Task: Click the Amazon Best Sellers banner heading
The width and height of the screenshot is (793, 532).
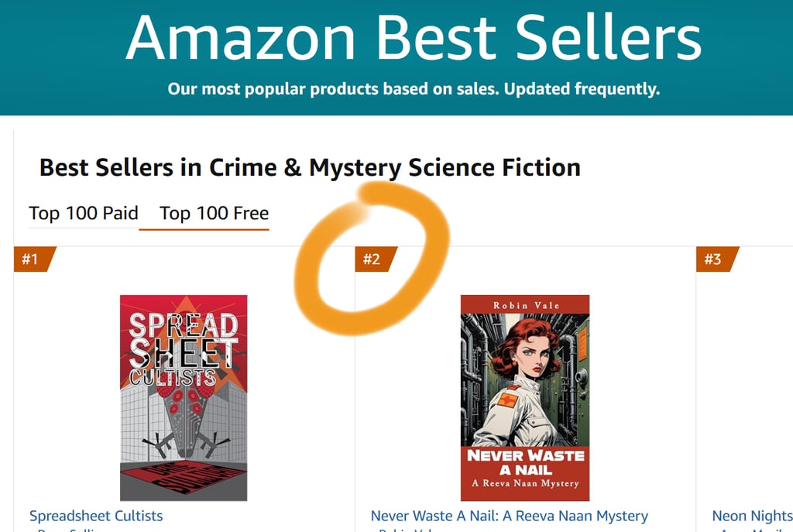Action: (413, 37)
